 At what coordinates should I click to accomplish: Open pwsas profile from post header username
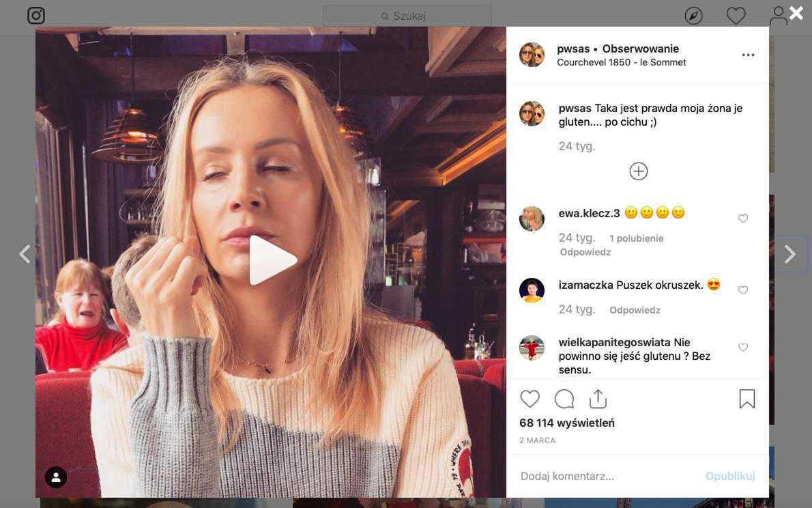click(573, 48)
